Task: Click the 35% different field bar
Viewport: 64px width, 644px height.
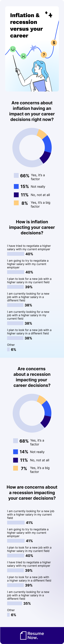Action: click(x=15, y=603)
